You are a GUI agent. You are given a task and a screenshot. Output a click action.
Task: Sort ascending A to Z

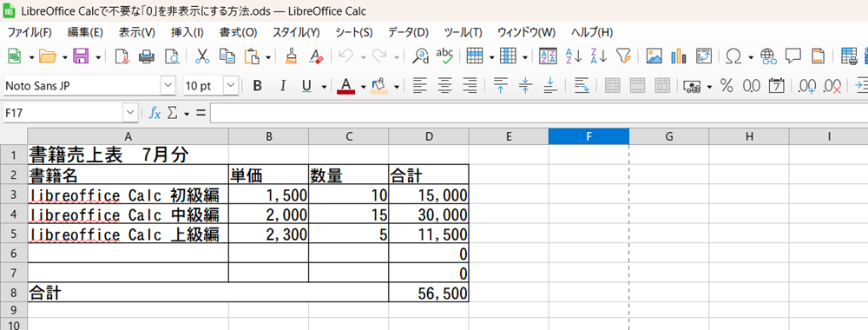point(574,56)
